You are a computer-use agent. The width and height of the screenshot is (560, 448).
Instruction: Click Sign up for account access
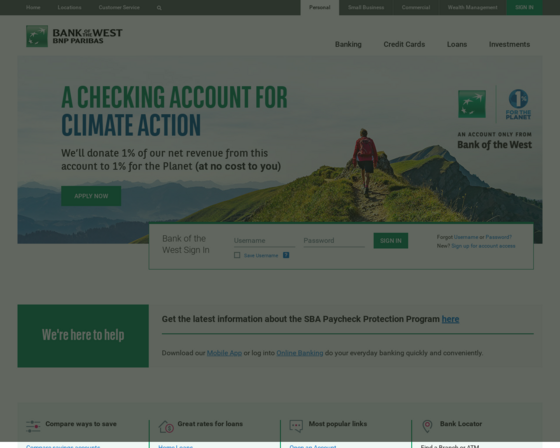(483, 246)
